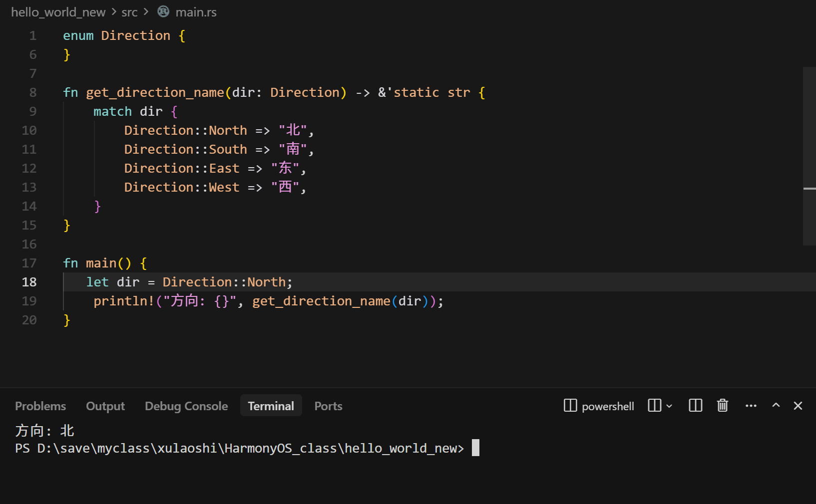Click the split icon next to the trash
816x504 pixels.
click(695, 406)
